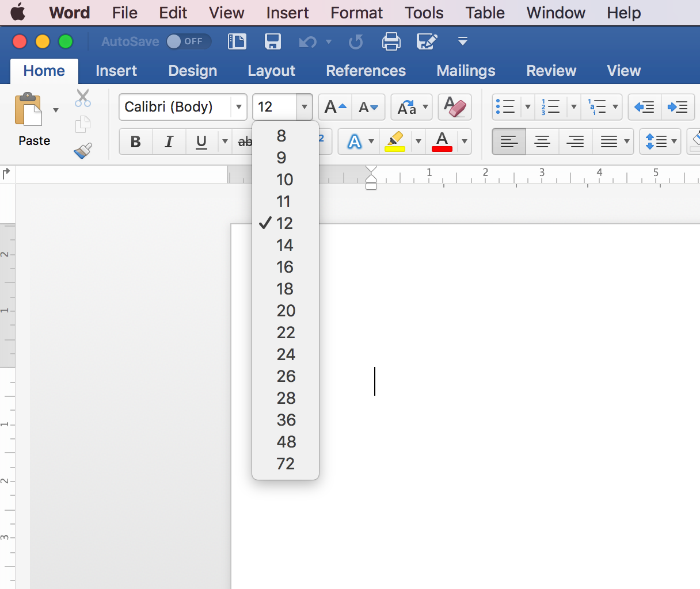Open underline style dropdown arrow
The width and height of the screenshot is (700, 589).
point(225,141)
